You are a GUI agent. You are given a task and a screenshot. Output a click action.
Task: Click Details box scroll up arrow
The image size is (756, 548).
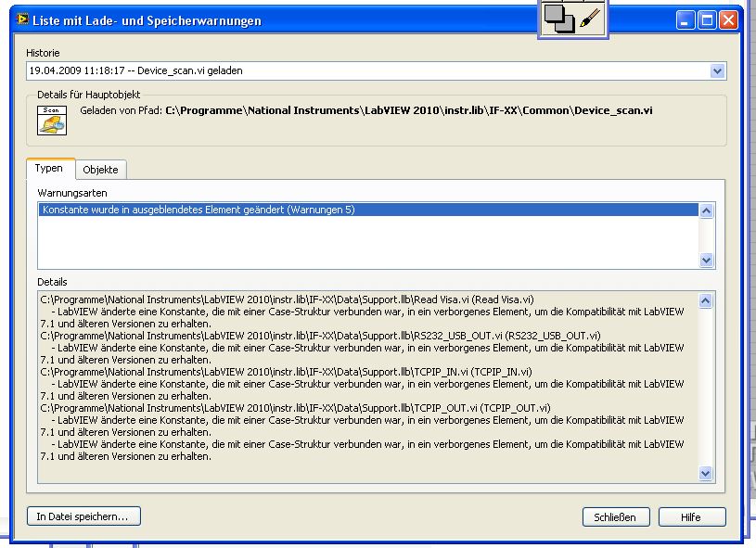pyautogui.click(x=705, y=300)
